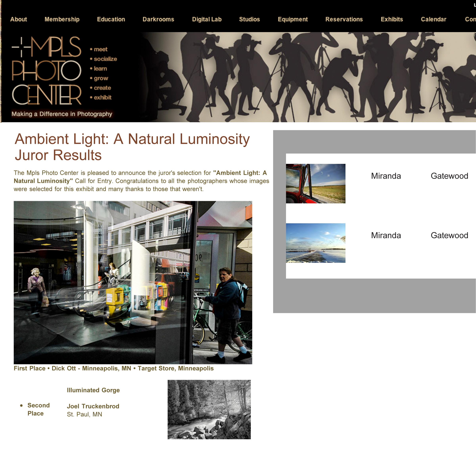Select Digital Lab in navigation bar
This screenshot has width=476, height=466.
pyautogui.click(x=206, y=19)
